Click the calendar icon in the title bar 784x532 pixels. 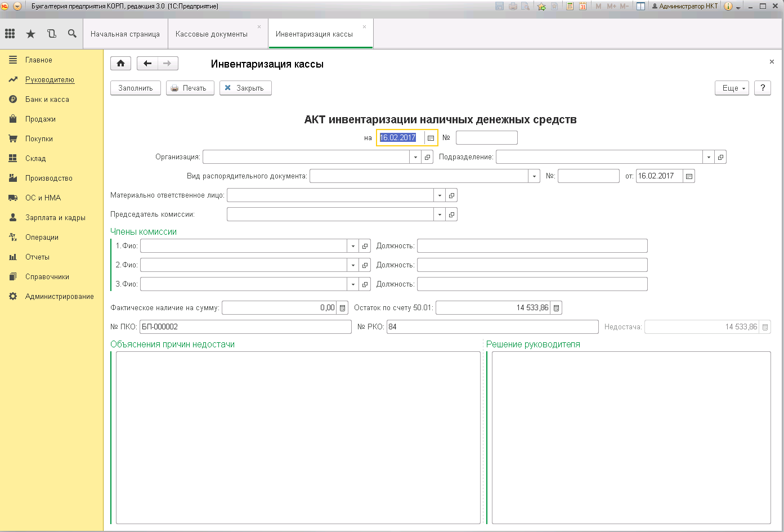click(583, 6)
